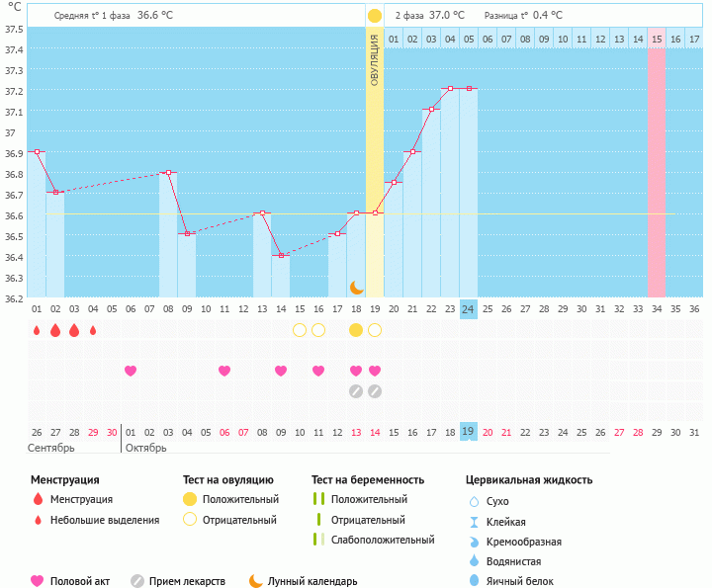Click the 37.2 temperature point on day 23

[450, 89]
